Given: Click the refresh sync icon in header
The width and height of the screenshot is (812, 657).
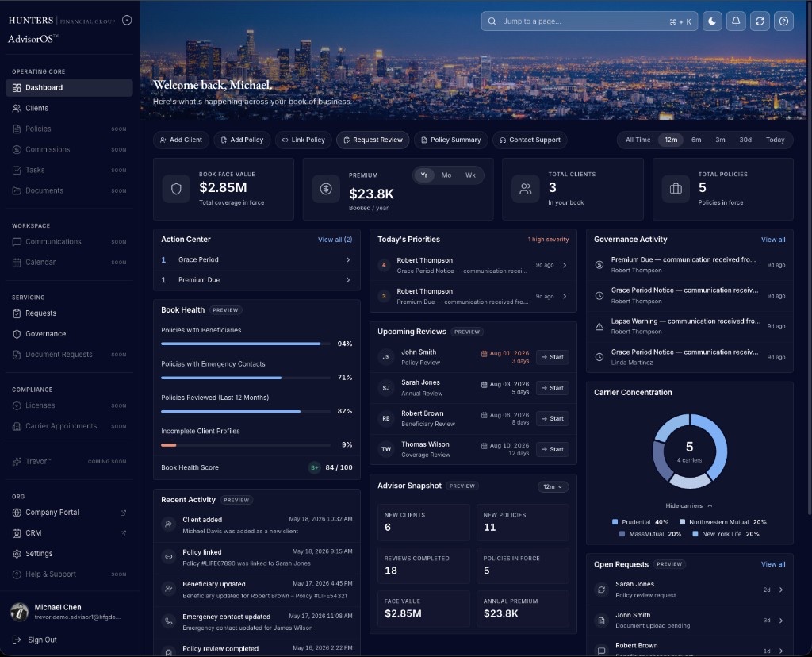Looking at the screenshot, I should tap(760, 21).
